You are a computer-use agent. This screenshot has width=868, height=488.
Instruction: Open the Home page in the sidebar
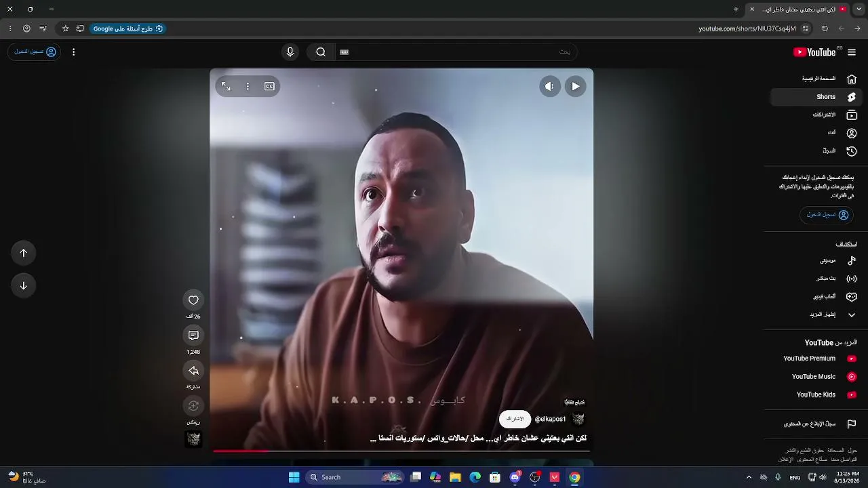[x=815, y=79]
